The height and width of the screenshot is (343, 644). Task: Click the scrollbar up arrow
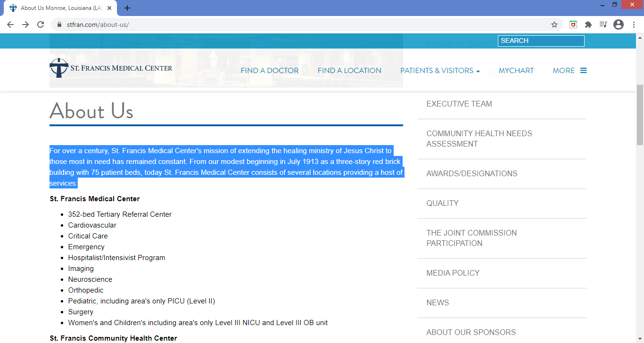tap(640, 37)
